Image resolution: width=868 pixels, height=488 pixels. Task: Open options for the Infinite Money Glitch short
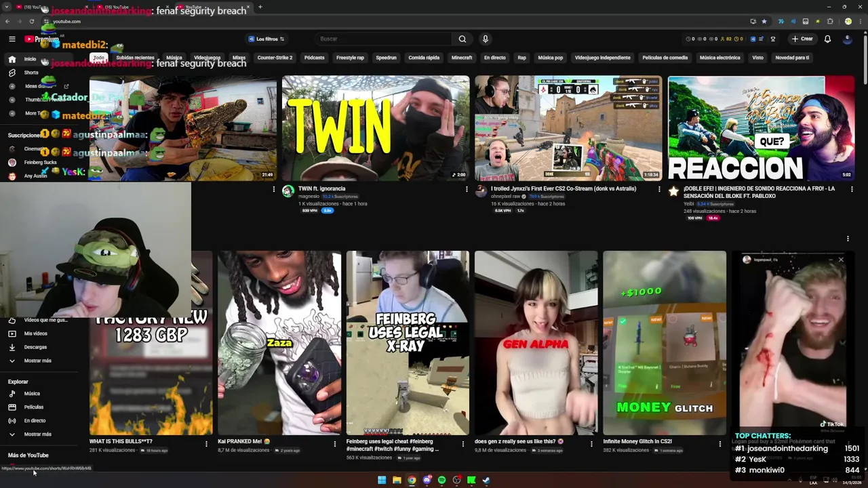click(x=719, y=444)
